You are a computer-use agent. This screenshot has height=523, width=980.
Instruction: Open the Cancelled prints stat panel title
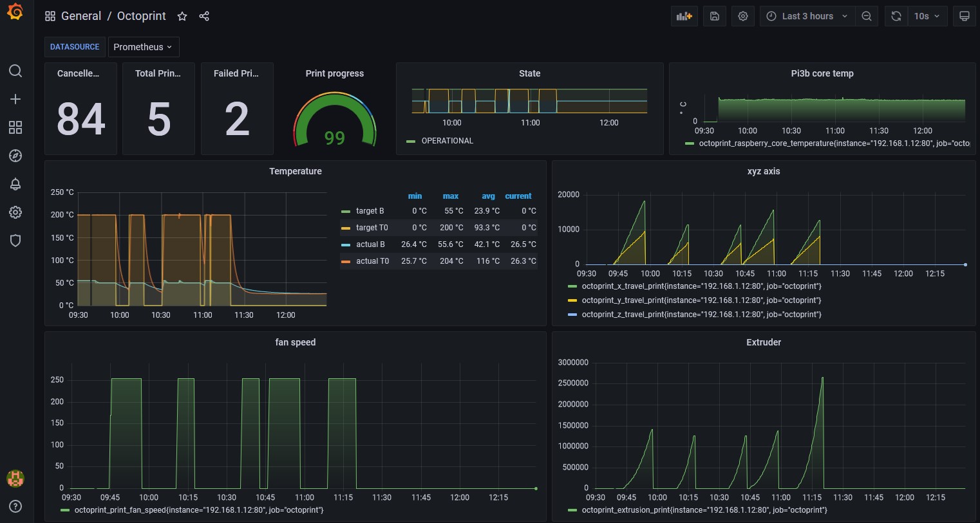tap(78, 73)
